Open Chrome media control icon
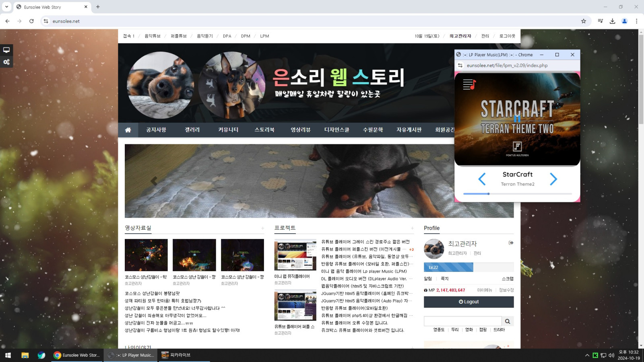This screenshot has width=644, height=362. [x=601, y=21]
